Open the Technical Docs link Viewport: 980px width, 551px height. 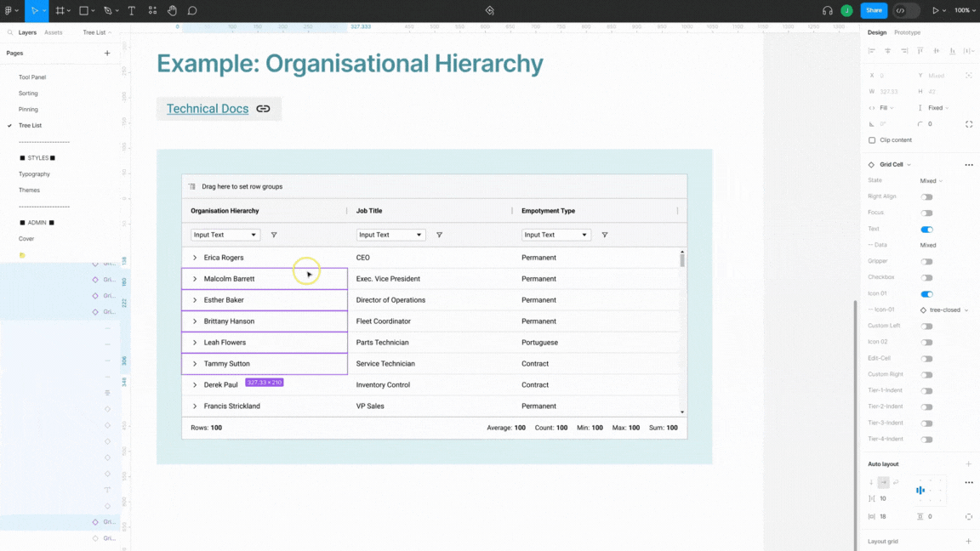tap(208, 109)
